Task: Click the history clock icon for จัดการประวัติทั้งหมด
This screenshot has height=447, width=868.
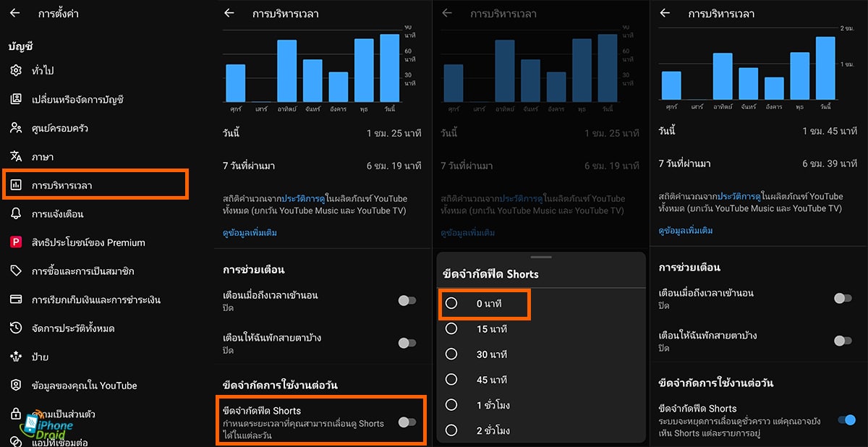Action: 16,328
